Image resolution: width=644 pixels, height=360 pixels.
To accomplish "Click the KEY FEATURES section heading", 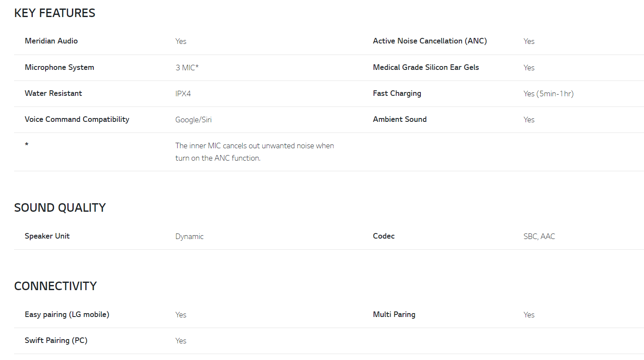I will (55, 13).
